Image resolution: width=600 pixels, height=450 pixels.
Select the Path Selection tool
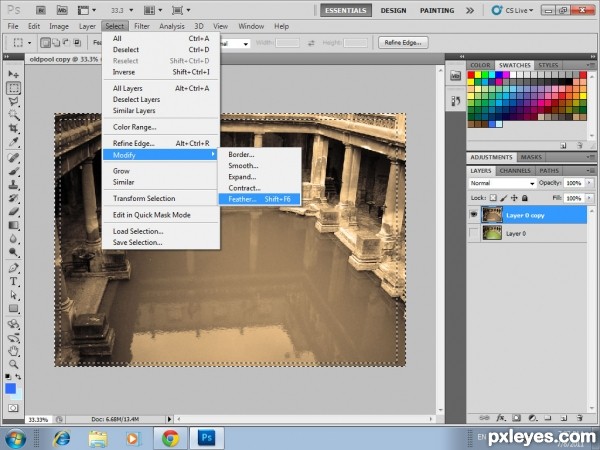(x=14, y=295)
